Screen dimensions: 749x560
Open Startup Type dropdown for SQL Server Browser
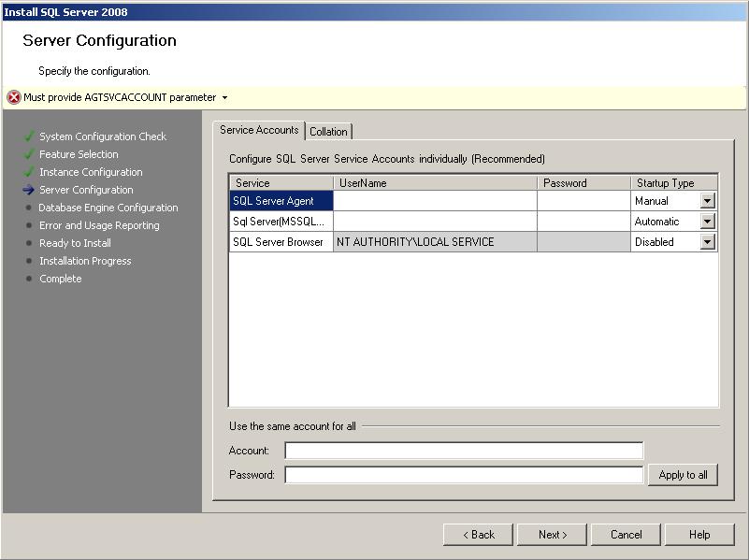click(708, 242)
